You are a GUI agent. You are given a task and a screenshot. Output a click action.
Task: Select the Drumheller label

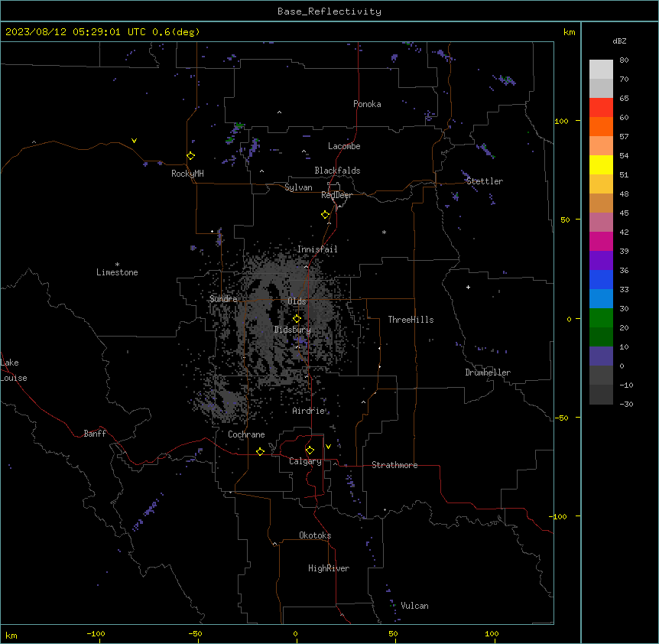coord(488,372)
